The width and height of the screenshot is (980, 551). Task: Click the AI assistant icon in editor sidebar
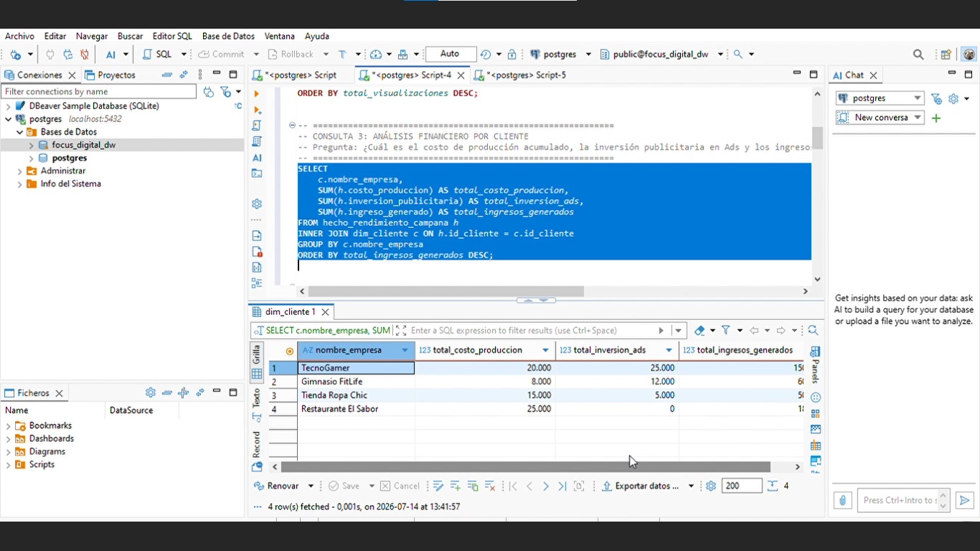pyautogui.click(x=257, y=158)
